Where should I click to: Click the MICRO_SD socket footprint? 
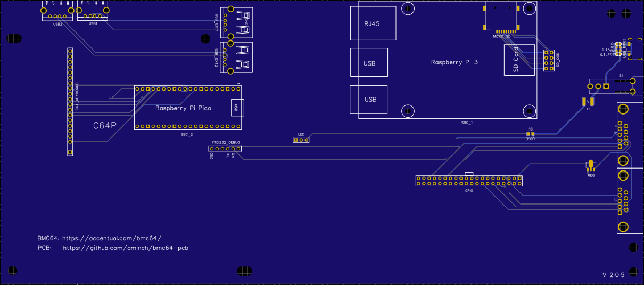point(501,17)
